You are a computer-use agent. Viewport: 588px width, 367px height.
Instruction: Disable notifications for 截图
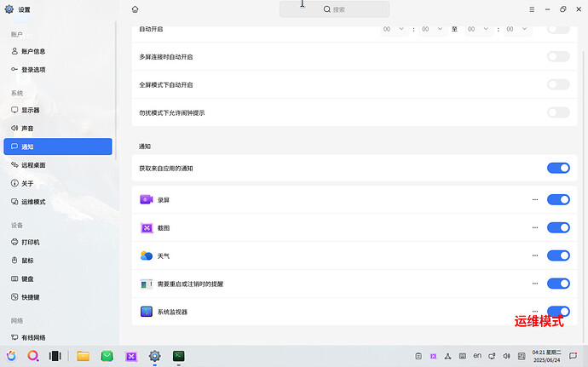click(558, 227)
